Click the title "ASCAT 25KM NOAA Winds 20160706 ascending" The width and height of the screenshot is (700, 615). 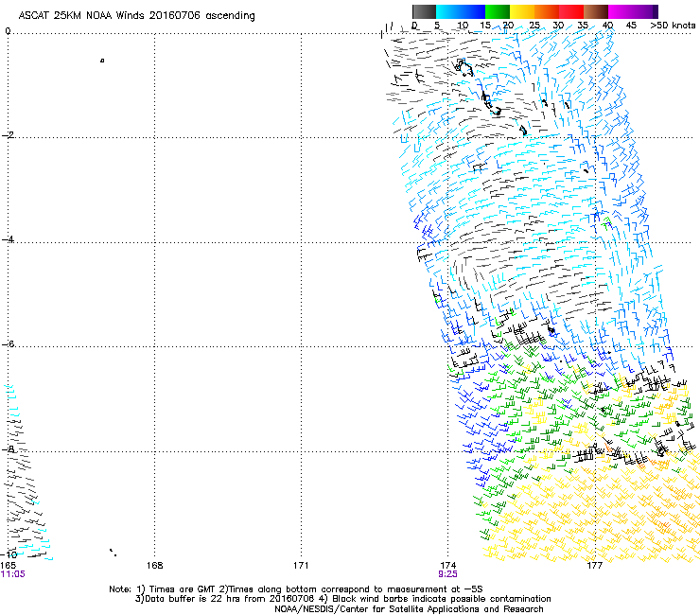coord(136,16)
